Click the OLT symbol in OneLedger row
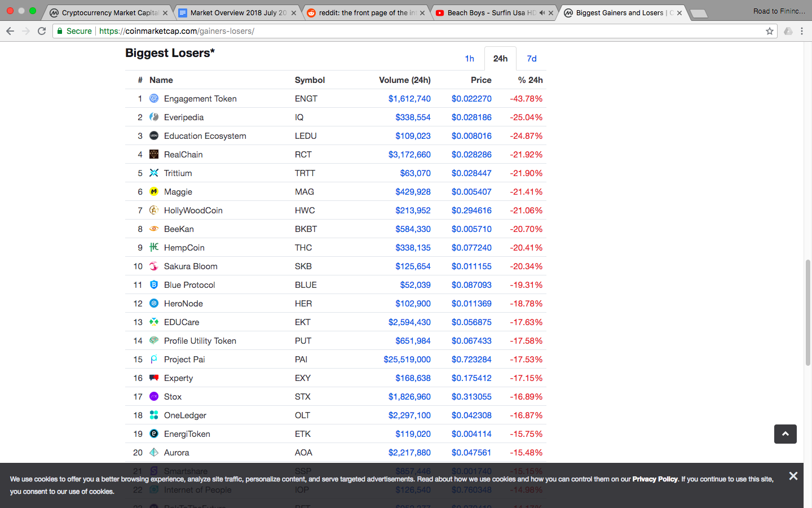The height and width of the screenshot is (508, 812). tap(302, 415)
